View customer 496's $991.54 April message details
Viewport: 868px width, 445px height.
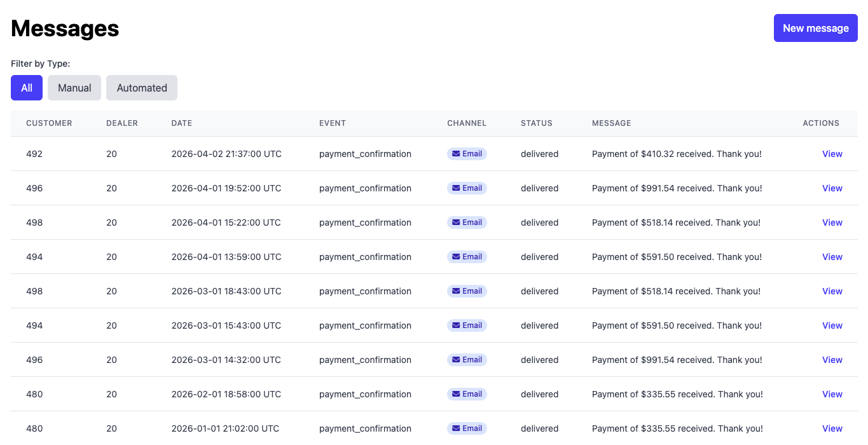(832, 188)
